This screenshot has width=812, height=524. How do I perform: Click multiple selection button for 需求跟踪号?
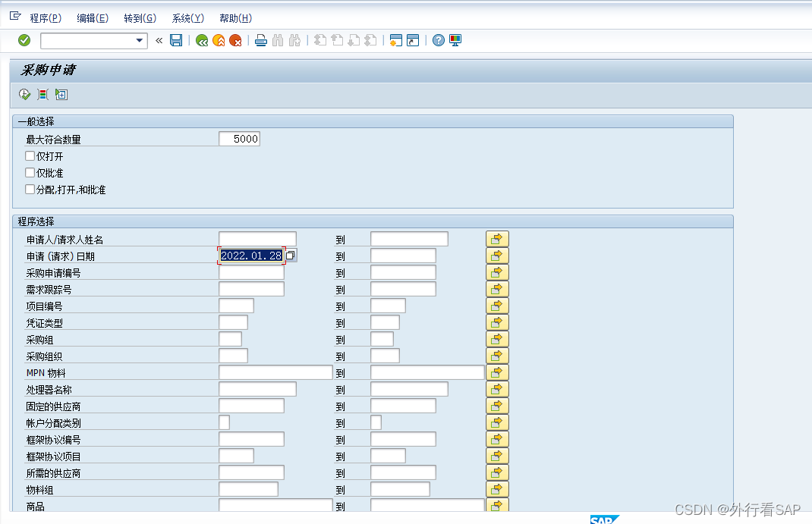click(497, 289)
